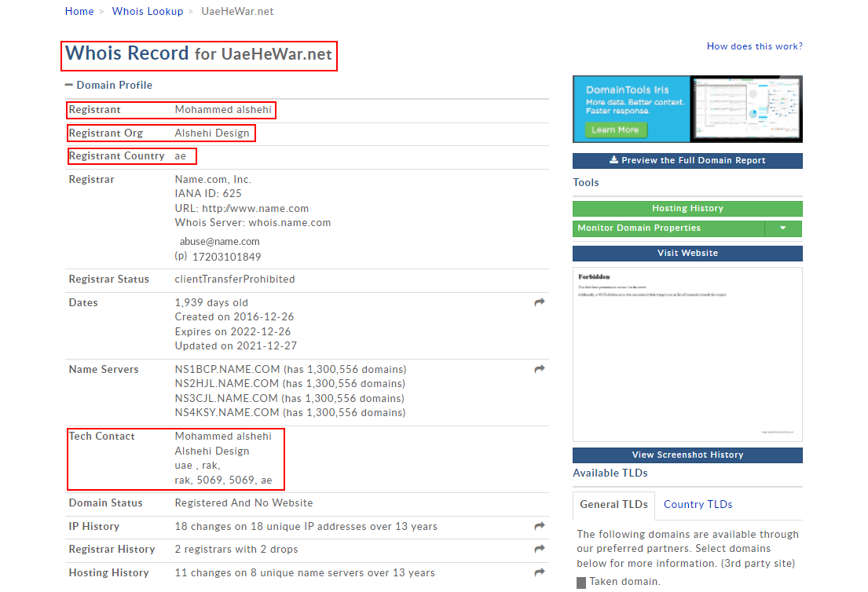
Task: Select '2 registrars with 2 drops' text
Action: pos(236,549)
